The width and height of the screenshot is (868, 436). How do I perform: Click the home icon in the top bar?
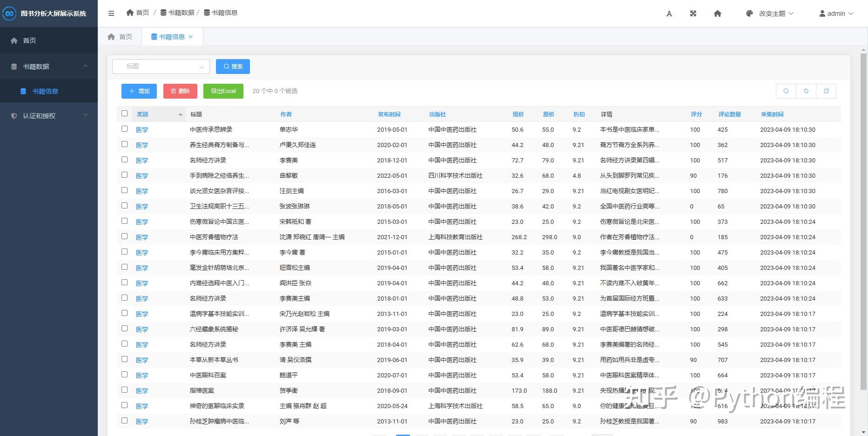pyautogui.click(x=717, y=13)
